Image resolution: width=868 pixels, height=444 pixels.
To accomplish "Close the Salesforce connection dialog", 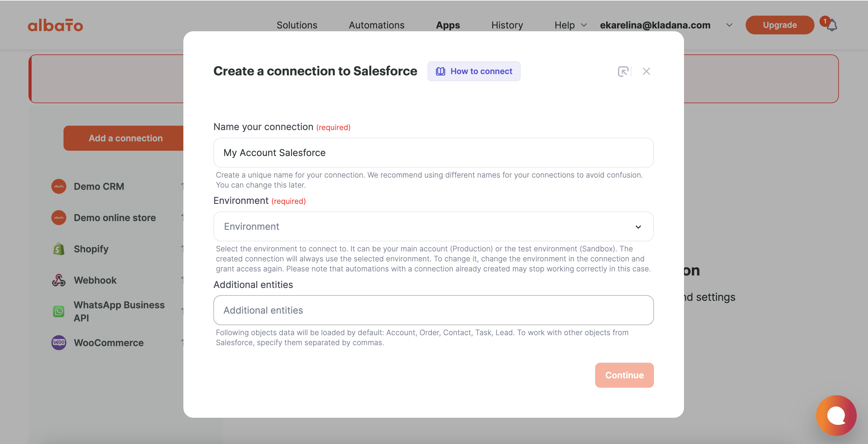I will 646,71.
